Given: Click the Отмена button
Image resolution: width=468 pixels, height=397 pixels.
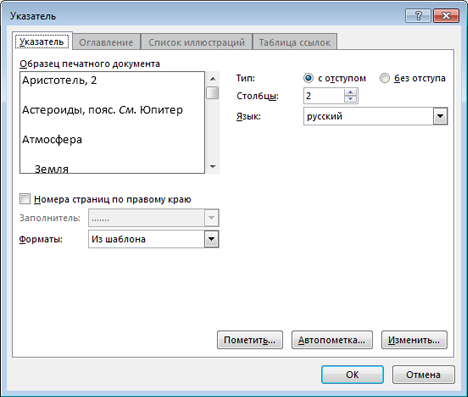Looking at the screenshot, I should 423,375.
